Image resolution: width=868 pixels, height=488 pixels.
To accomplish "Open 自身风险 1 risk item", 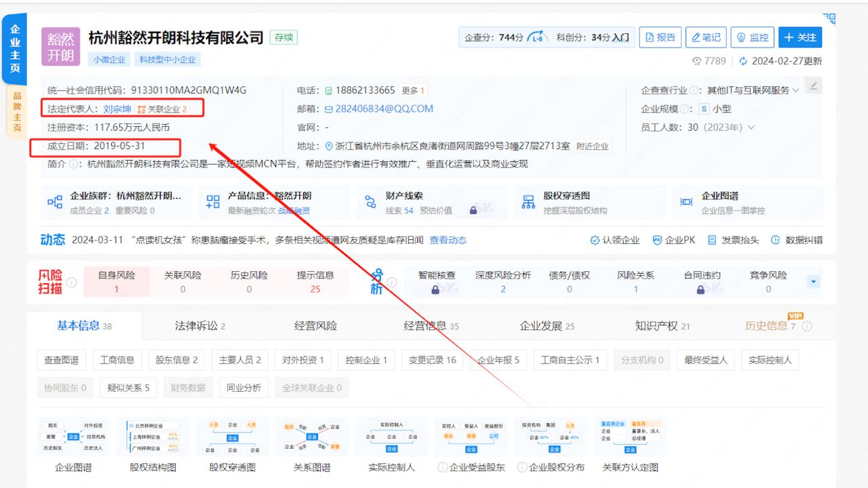I will [116, 282].
